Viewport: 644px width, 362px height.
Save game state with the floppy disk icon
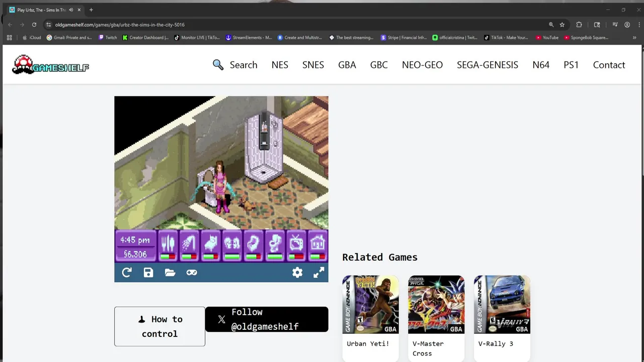point(148,273)
